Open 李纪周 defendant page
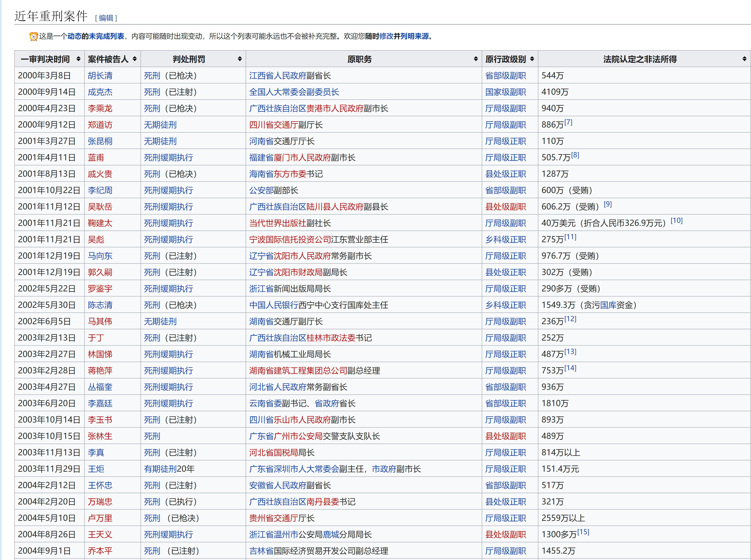This screenshot has height=560, width=751. pyautogui.click(x=100, y=190)
